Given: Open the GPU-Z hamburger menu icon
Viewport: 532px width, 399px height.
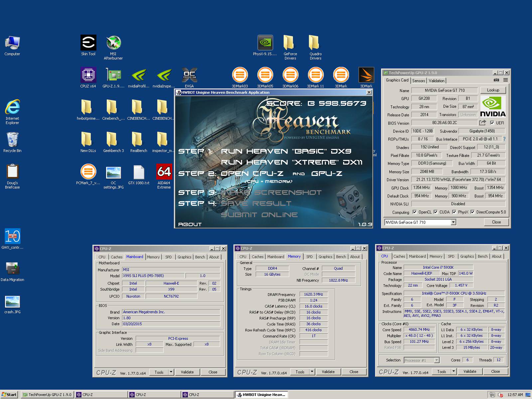Looking at the screenshot, I should (505, 80).
